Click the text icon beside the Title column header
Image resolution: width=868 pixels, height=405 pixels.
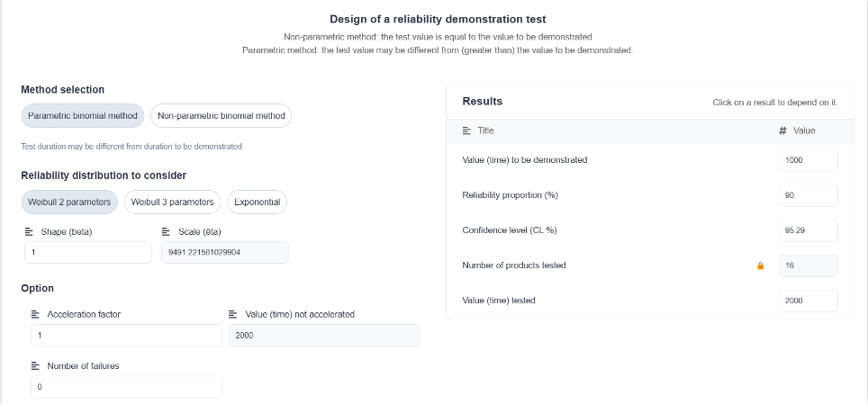466,131
